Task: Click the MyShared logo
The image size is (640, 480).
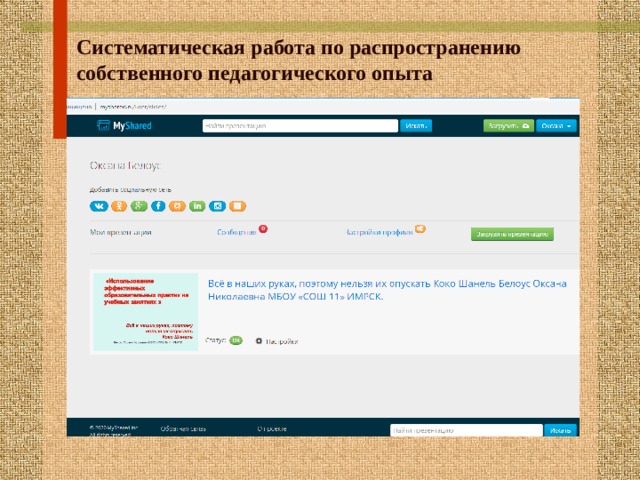Action: (x=124, y=126)
